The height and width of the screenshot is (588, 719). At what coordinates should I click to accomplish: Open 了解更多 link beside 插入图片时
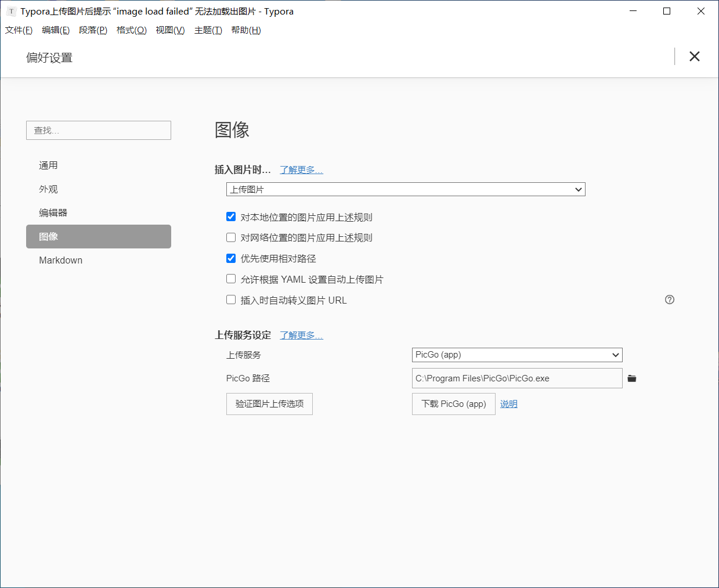[x=301, y=169]
